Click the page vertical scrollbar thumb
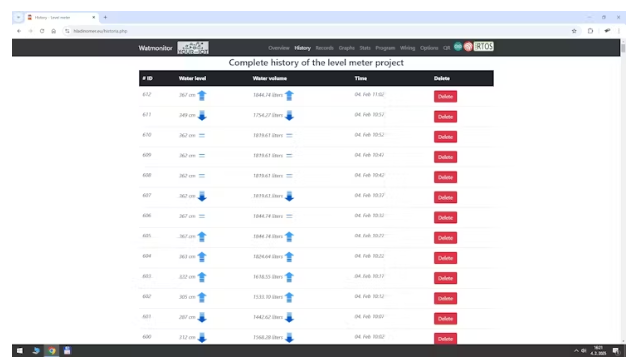The height and width of the screenshot is (364, 637). coord(623,47)
